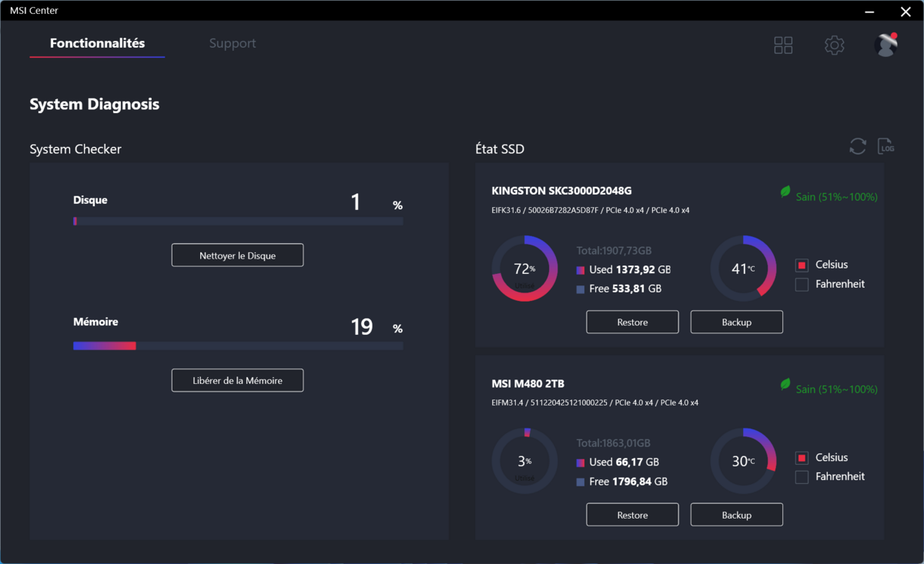Click the KINGSTON SKC3000D2048G title
The width and height of the screenshot is (924, 564).
tap(561, 191)
